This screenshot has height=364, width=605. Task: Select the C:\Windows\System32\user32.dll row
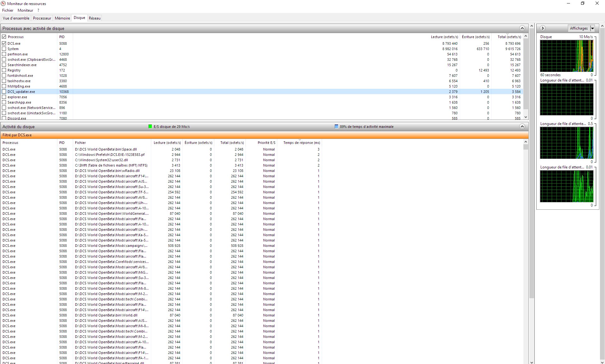point(161,160)
